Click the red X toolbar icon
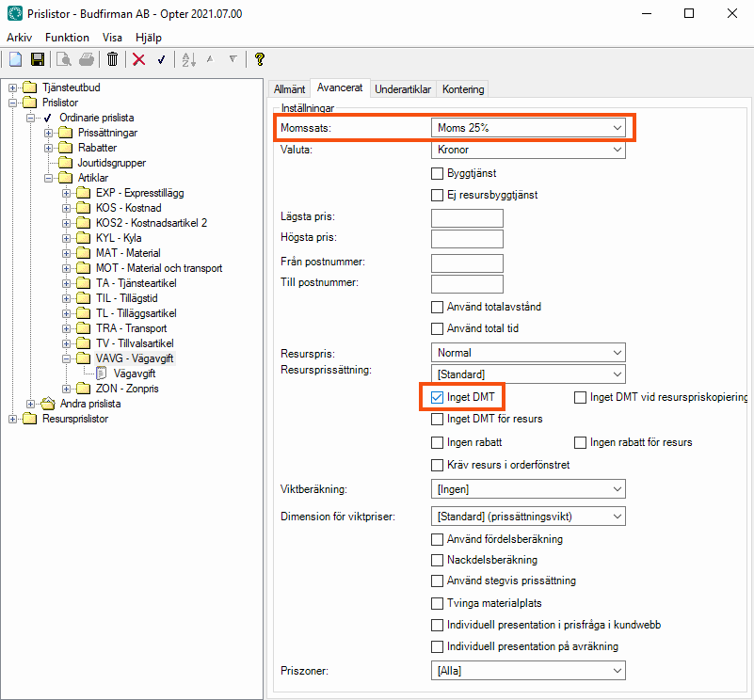The width and height of the screenshot is (754, 700). (x=139, y=59)
